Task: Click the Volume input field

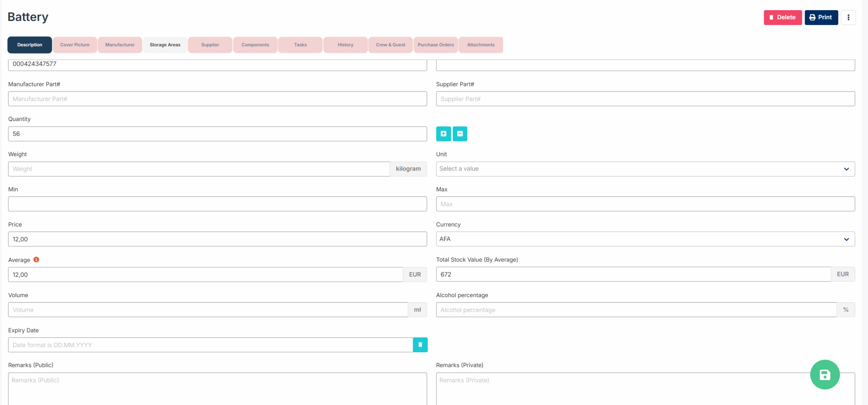Action: (208, 310)
